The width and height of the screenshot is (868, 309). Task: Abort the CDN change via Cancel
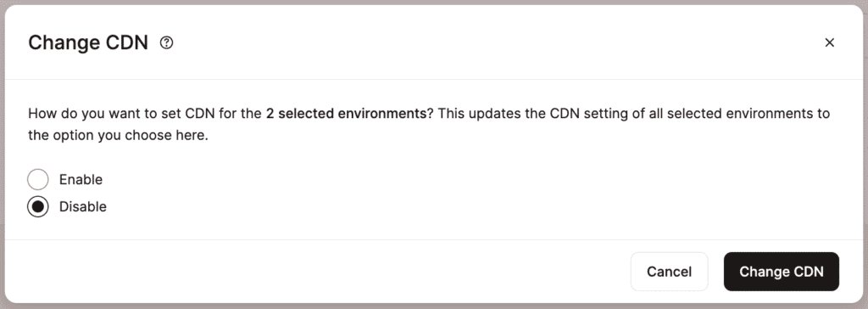click(670, 272)
